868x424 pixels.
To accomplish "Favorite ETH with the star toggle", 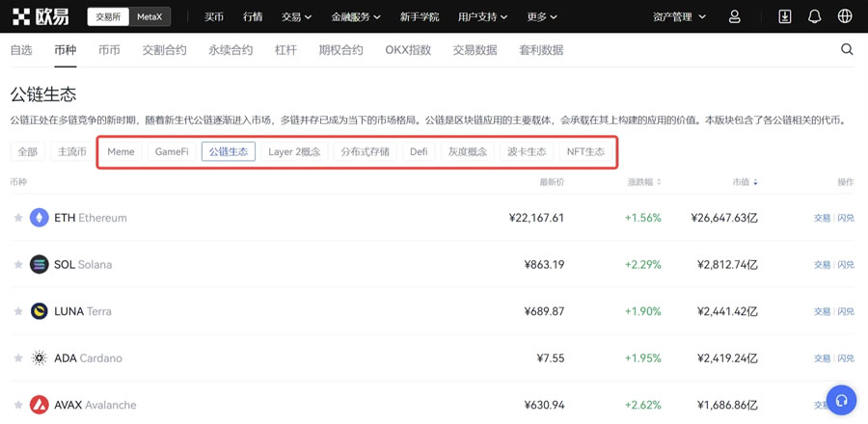I will 17,218.
